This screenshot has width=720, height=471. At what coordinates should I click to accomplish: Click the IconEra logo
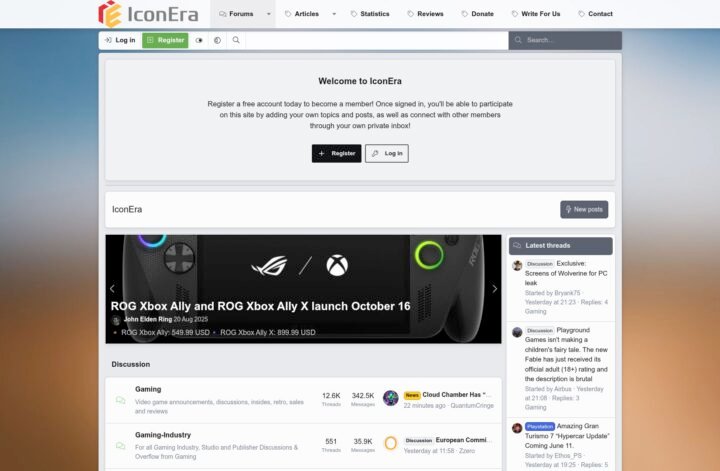[148, 14]
